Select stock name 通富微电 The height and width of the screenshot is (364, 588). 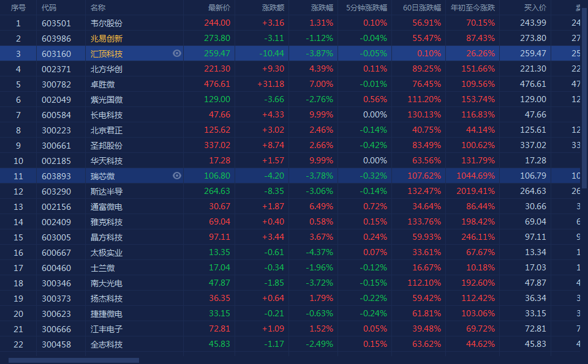click(107, 207)
